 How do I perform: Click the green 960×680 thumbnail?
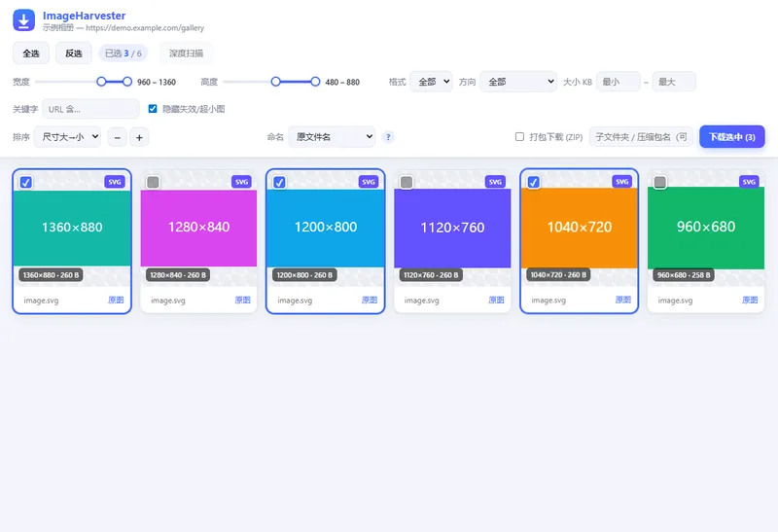pyautogui.click(x=706, y=228)
